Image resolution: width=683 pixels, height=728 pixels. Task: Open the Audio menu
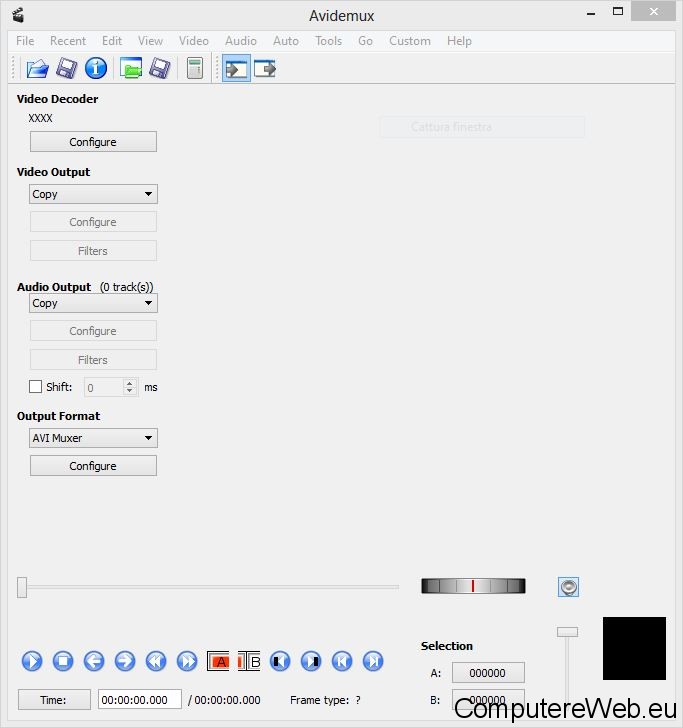(x=241, y=41)
